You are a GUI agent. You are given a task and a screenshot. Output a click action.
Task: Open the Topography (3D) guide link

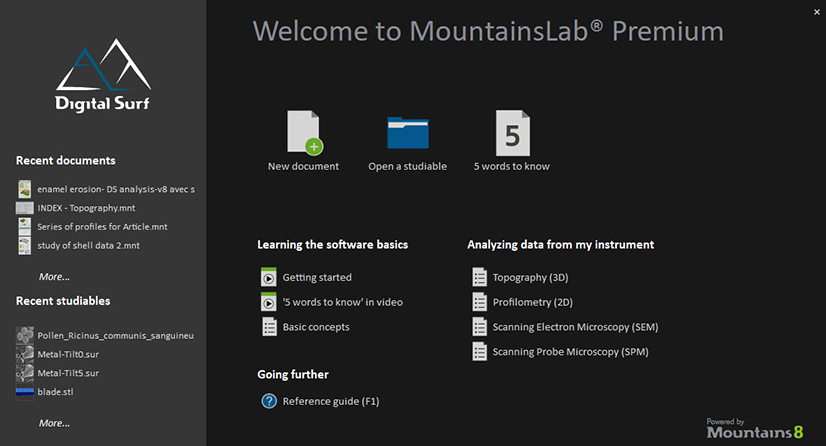pos(530,277)
